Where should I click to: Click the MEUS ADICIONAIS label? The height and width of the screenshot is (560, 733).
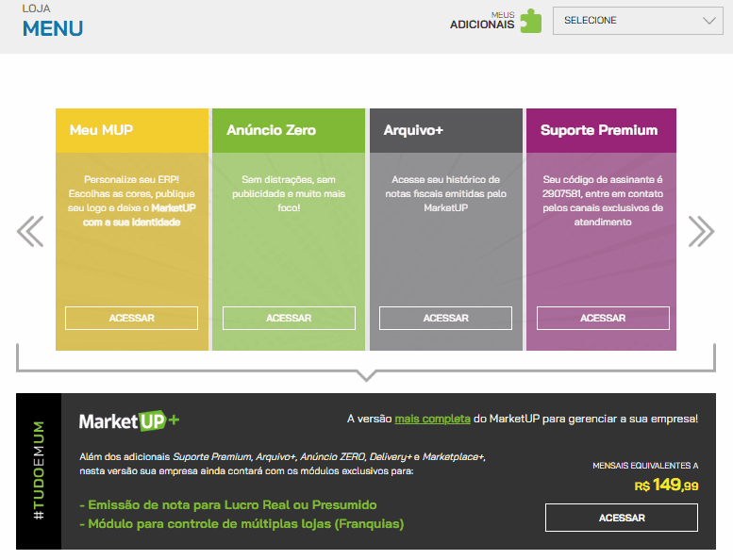(x=482, y=21)
